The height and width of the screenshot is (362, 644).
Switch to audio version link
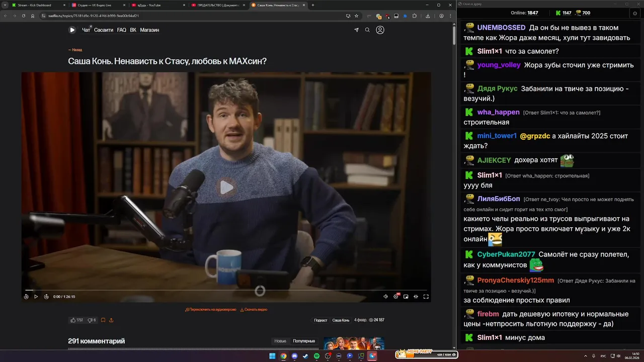211,310
